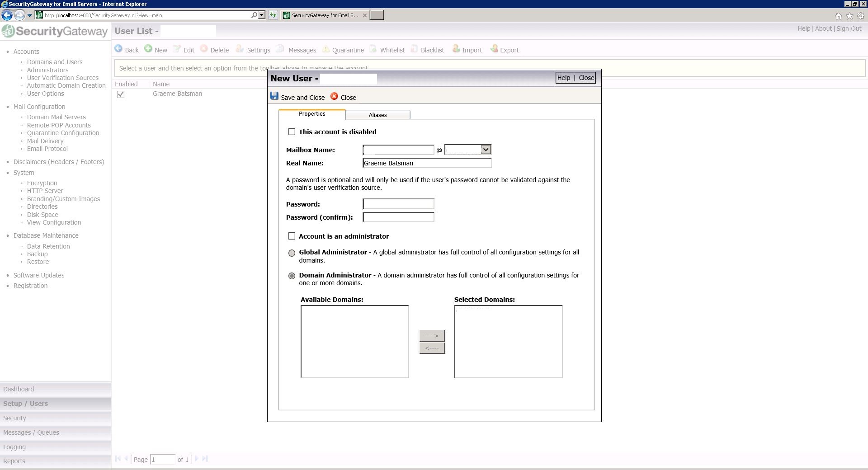Screen dimensions: 868x470
Task: Click the red Close icon in dialog toolbar
Action: pyautogui.click(x=334, y=96)
